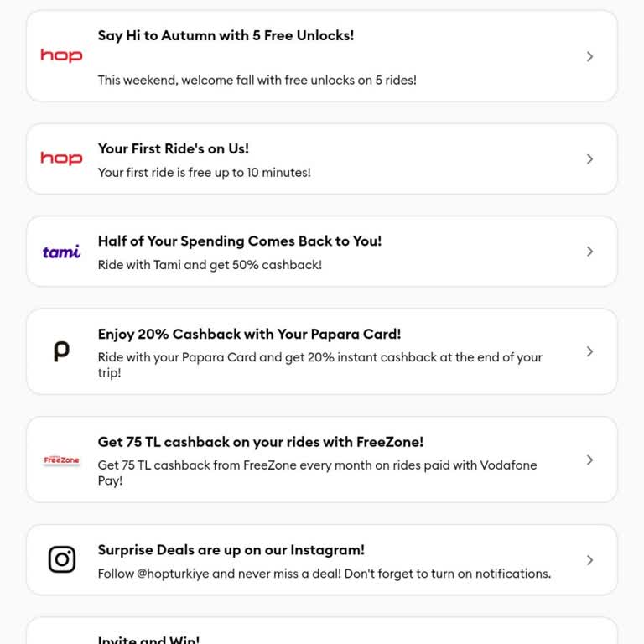Expand the Autumn 5 Free Unlocks chevron
644x644 pixels.
click(x=589, y=56)
